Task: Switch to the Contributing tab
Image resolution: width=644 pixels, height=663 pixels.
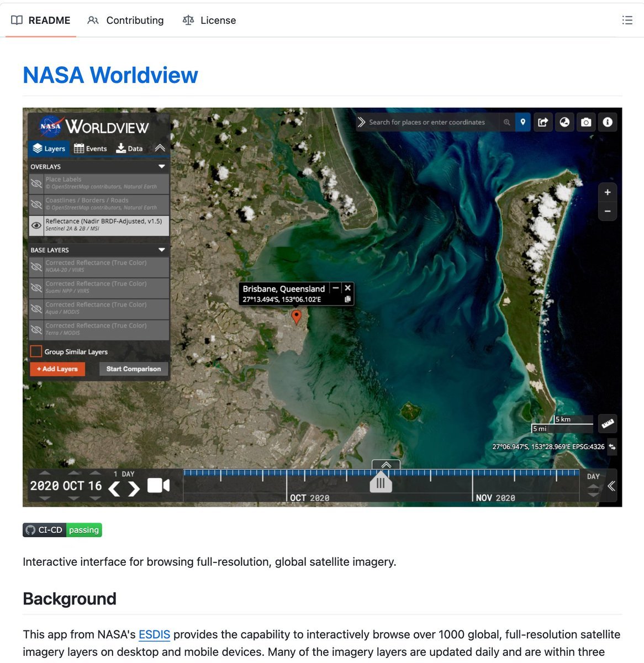Action: point(126,20)
